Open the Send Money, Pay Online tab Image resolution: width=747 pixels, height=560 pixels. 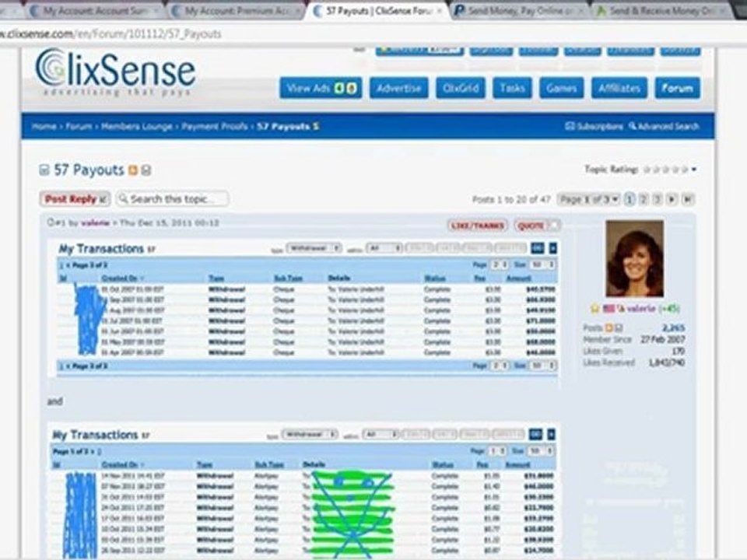click(519, 10)
